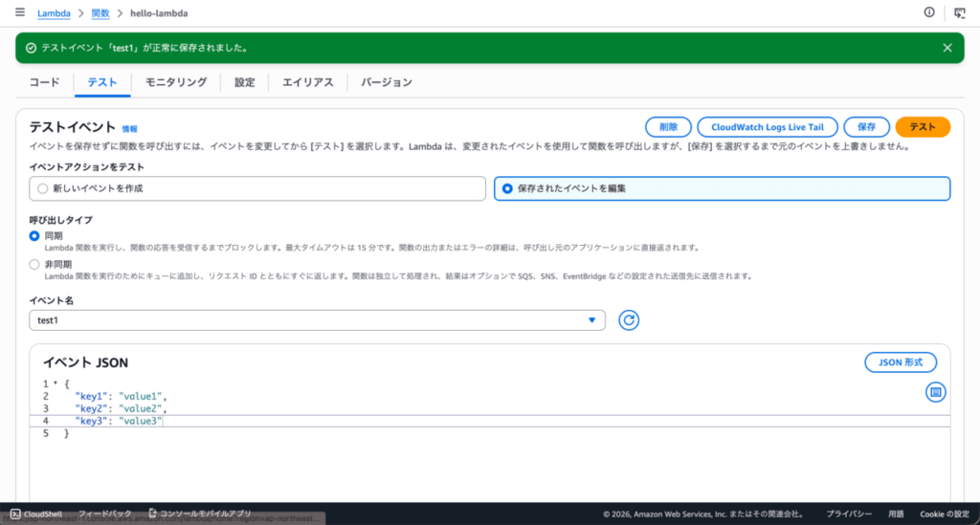Switch to the バージョン tab

coord(387,82)
